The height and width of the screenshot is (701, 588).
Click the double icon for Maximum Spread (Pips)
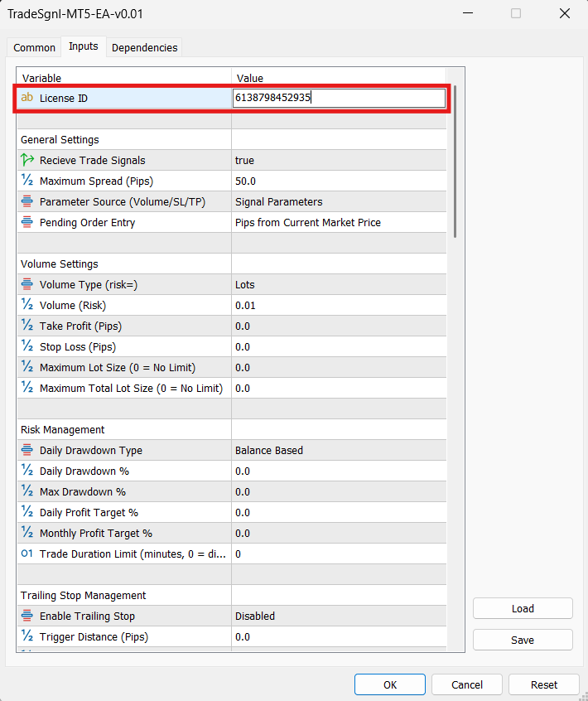point(27,180)
